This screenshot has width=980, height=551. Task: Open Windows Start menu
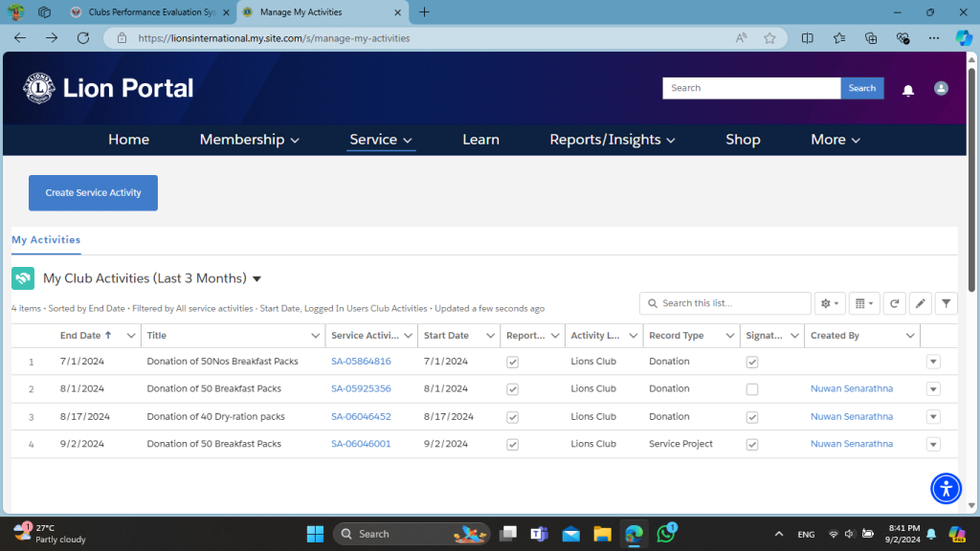tap(315, 534)
